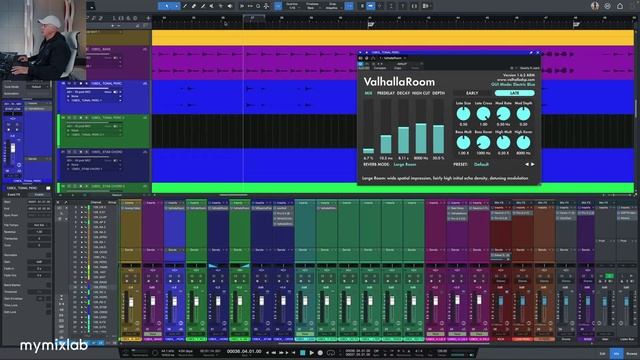Screen dimensions: 640x360
Task: Select the Listen (speaker) tool
Action: pyautogui.click(x=230, y=6)
